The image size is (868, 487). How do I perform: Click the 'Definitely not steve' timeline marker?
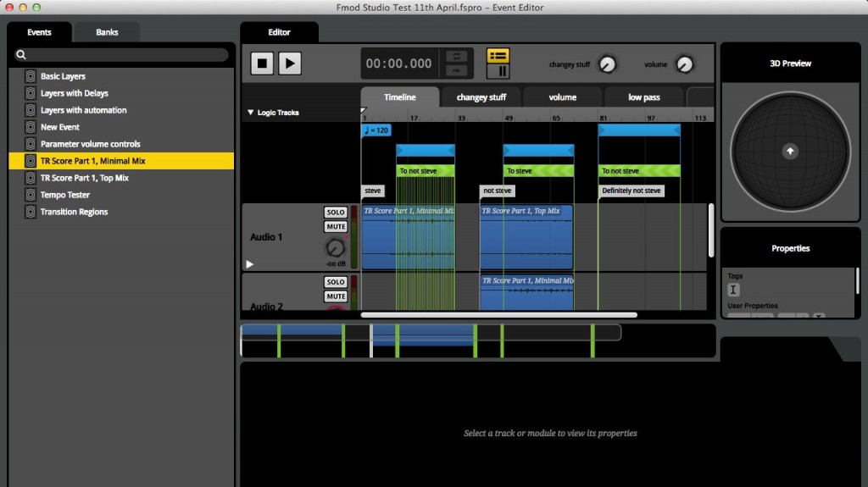(x=631, y=191)
